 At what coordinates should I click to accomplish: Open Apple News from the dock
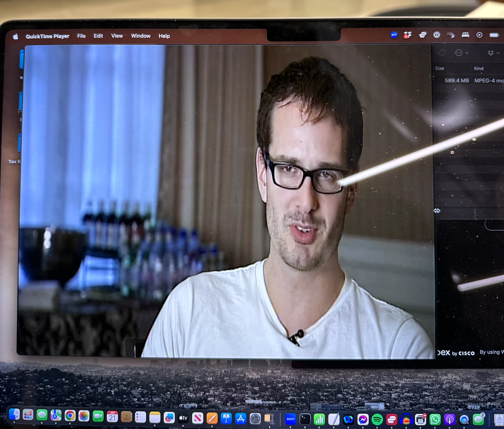198,418
